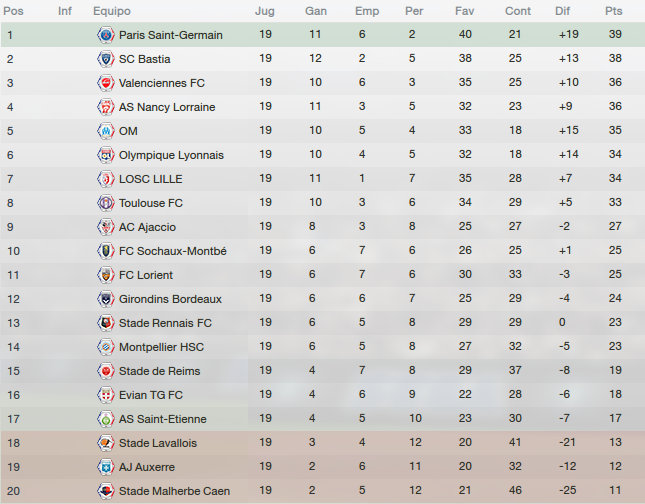Open Valenciennes FC team name link
This screenshot has width=645, height=504.
(162, 83)
